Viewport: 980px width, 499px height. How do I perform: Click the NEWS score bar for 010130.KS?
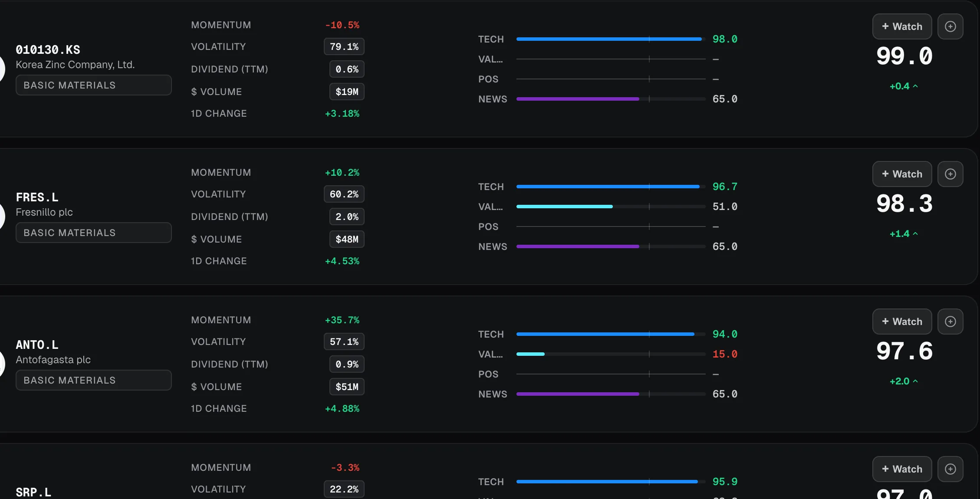pos(611,99)
